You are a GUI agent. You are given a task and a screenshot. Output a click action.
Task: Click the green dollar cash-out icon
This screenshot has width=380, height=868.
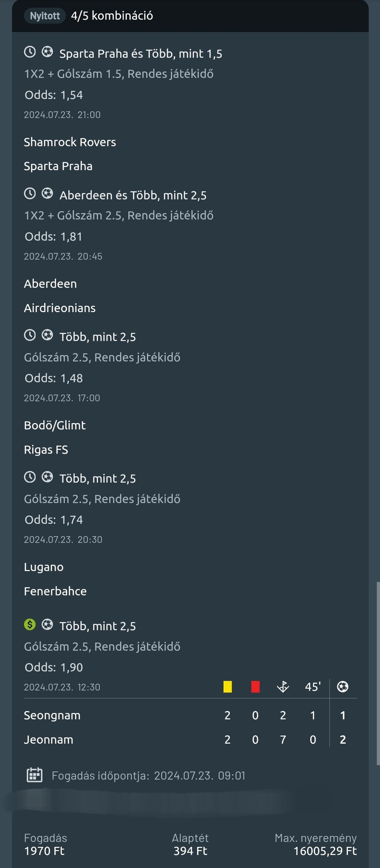pos(30,625)
